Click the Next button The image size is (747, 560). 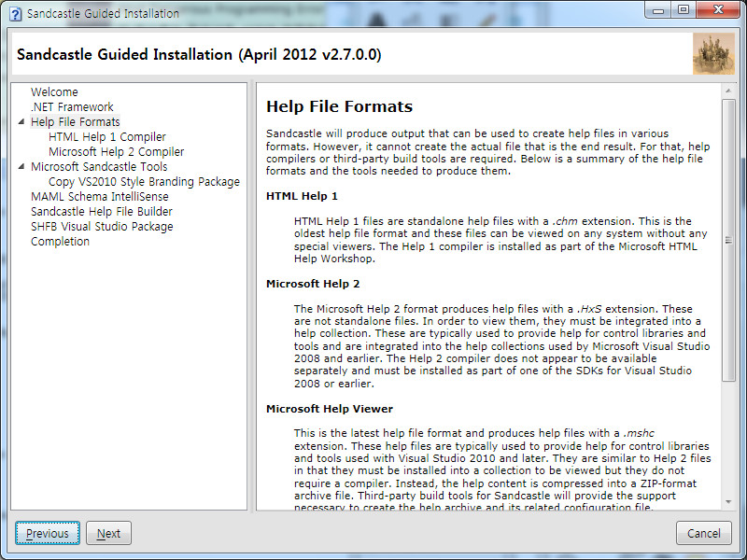(107, 533)
